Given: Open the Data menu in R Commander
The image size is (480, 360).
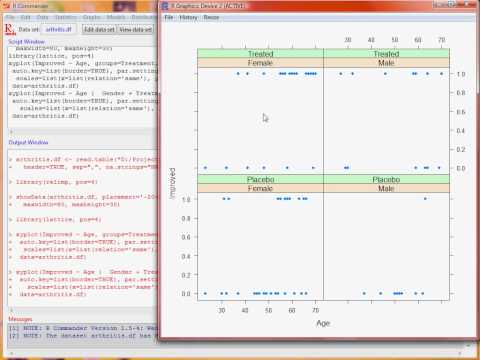Looking at the screenshot, I should [x=42, y=17].
